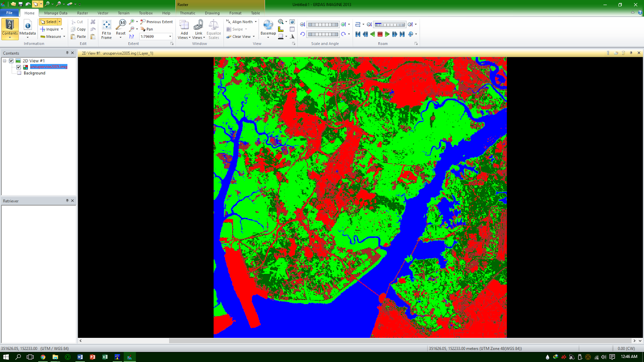Open the Contents panel button

click(x=10, y=29)
